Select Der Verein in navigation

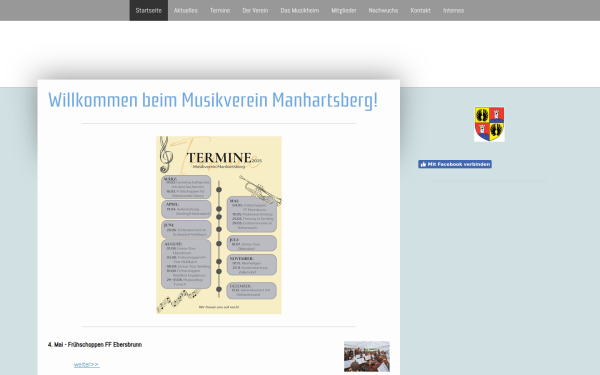pos(255,10)
